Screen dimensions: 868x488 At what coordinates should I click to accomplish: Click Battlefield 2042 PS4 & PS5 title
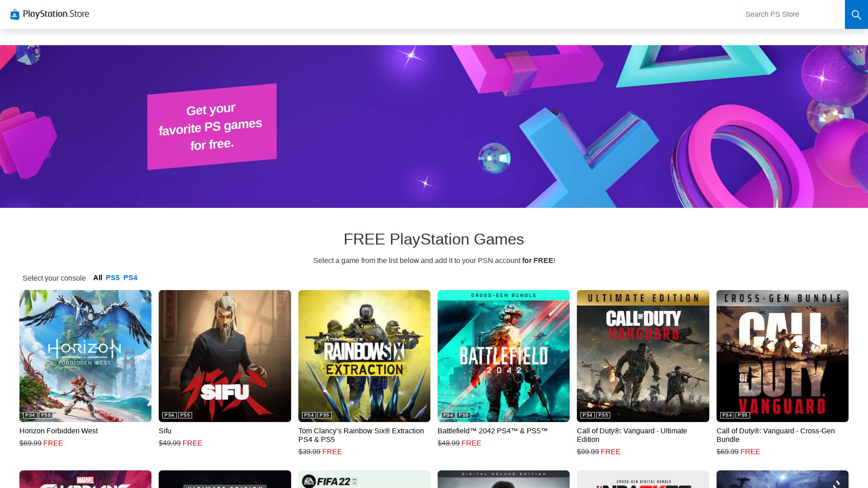[x=493, y=431]
